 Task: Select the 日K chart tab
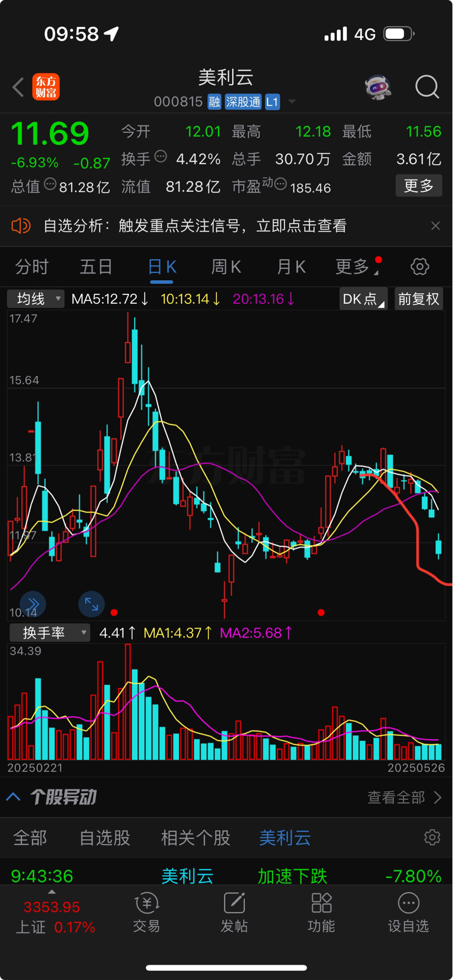161,267
